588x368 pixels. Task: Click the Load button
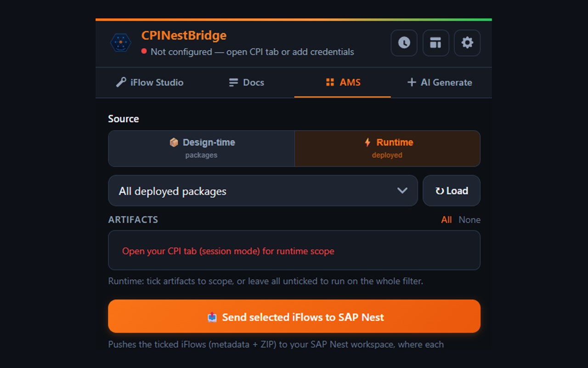point(452,190)
